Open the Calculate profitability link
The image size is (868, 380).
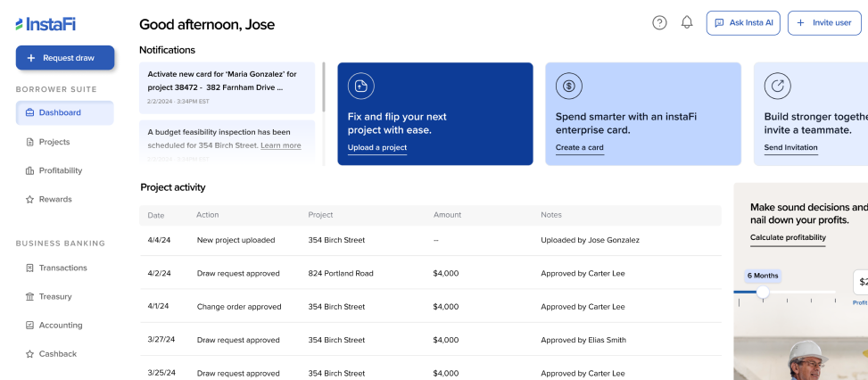788,238
